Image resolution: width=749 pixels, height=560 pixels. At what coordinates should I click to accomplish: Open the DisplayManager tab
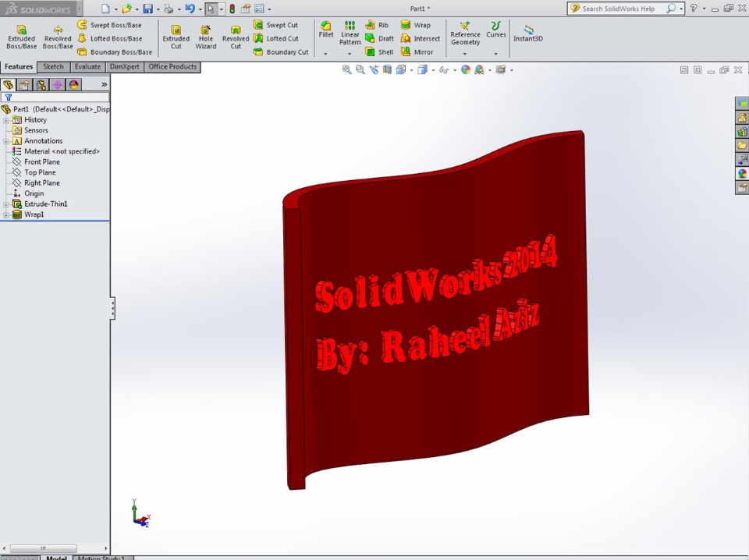(x=73, y=85)
